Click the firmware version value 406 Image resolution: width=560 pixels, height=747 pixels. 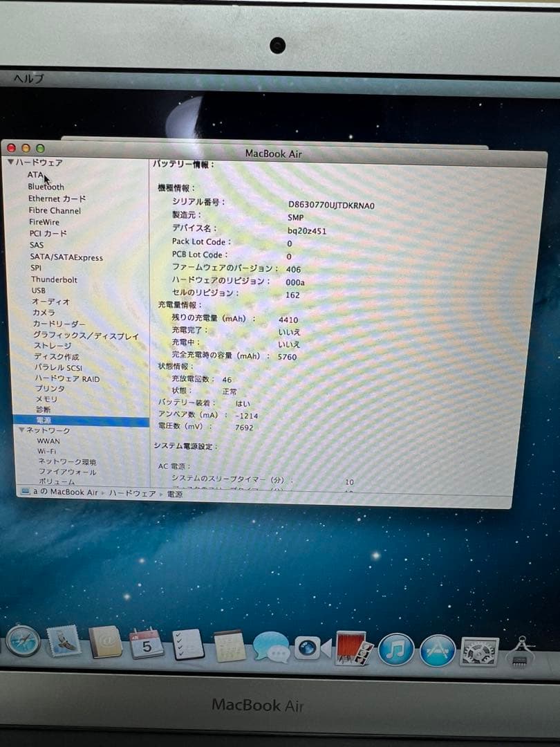coord(293,269)
